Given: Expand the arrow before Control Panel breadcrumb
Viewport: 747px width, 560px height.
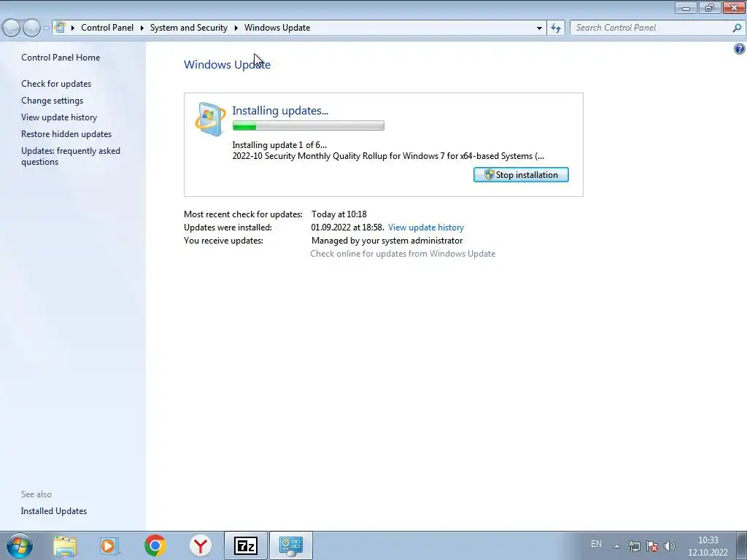Looking at the screenshot, I should pos(73,28).
